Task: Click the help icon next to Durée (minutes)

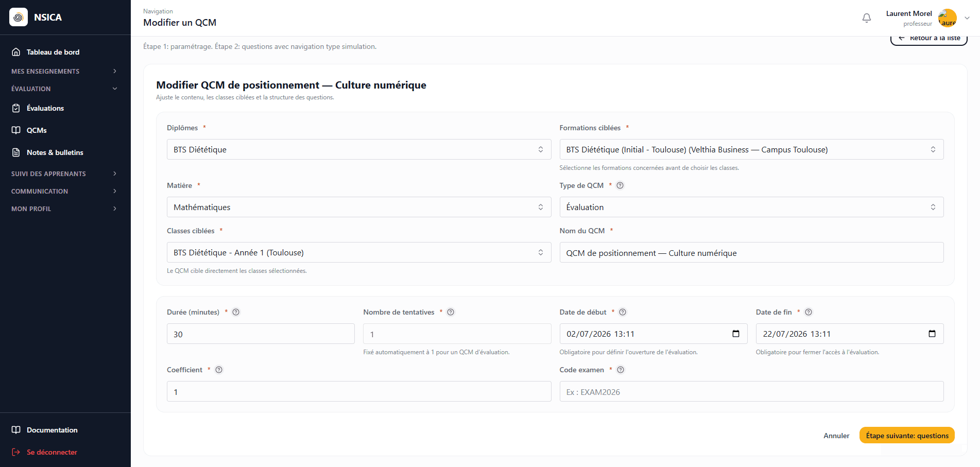Action: click(x=236, y=312)
